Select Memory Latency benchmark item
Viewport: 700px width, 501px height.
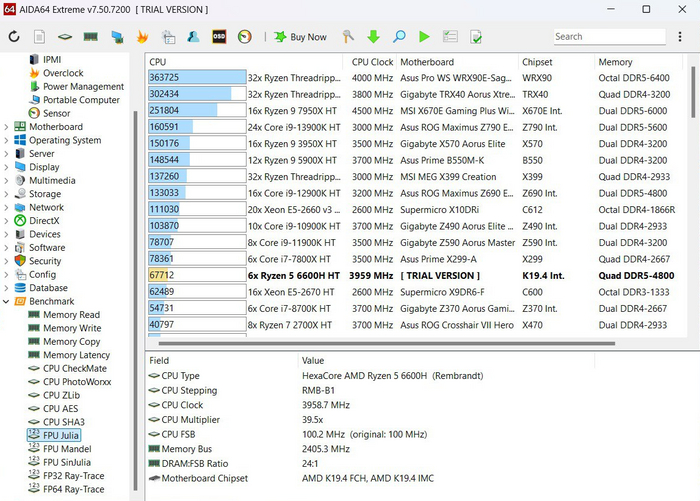coord(76,355)
